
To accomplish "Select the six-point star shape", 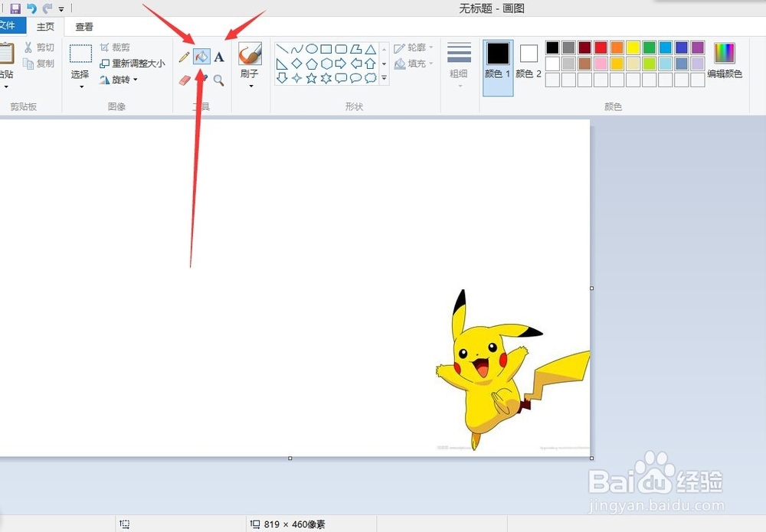I will coord(326,78).
